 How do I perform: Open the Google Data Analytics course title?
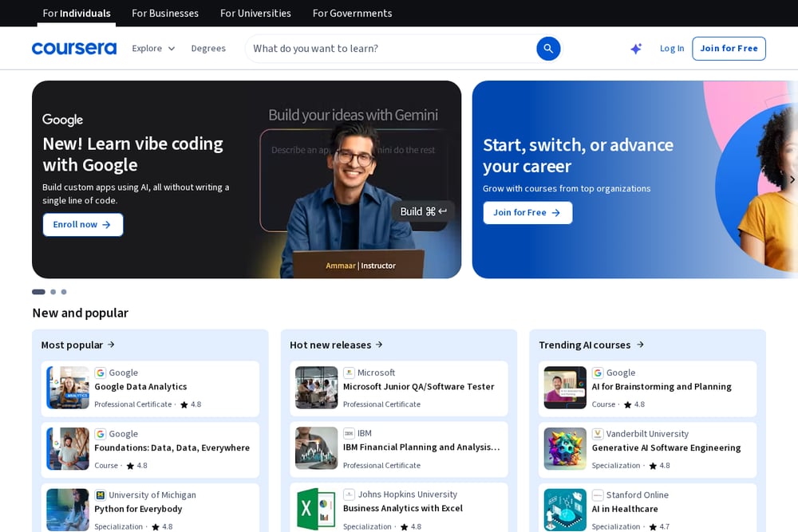140,387
